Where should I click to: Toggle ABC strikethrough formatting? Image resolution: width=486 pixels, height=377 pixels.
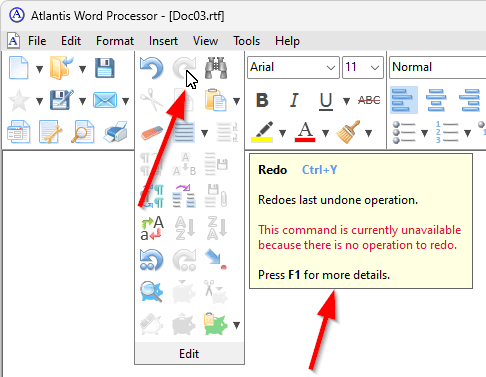369,100
